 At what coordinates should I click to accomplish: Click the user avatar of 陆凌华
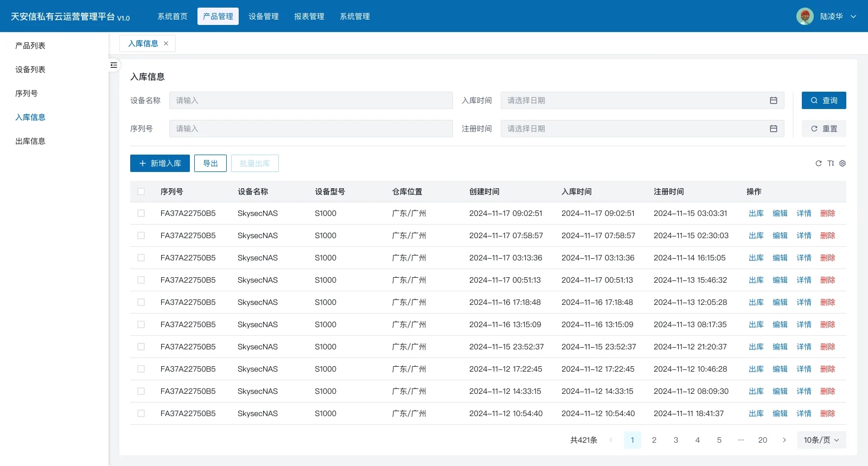coord(805,16)
